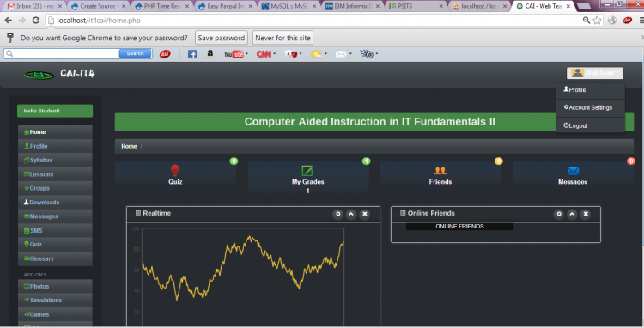The height and width of the screenshot is (328, 644).
Task: Open Realtime panel settings gear
Action: click(x=338, y=214)
